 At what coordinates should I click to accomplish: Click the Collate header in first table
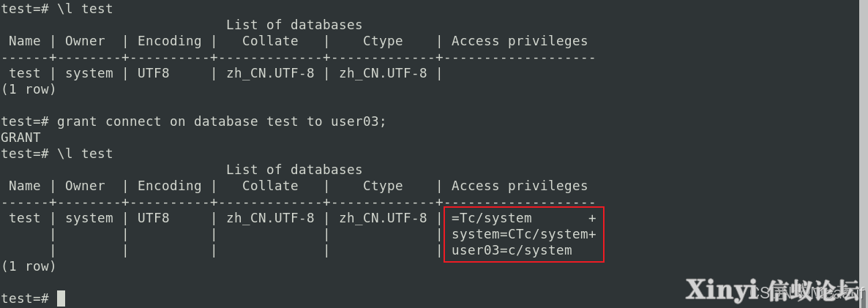pyautogui.click(x=270, y=41)
